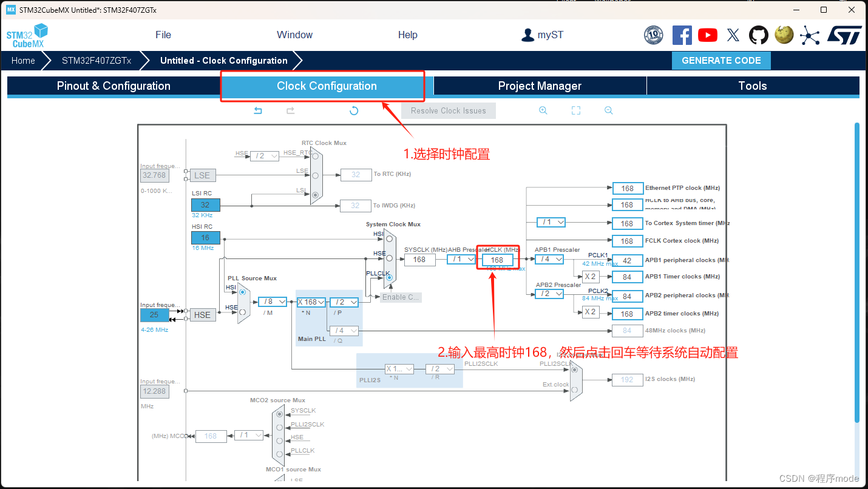Click the SYSCLK (MHz) value field
Screen dimensions: 868x489
(419, 260)
